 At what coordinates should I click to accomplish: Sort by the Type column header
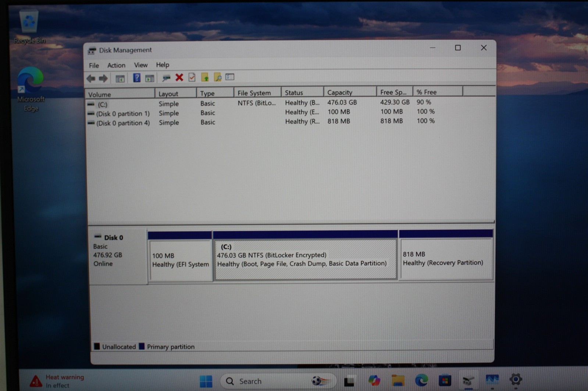215,93
